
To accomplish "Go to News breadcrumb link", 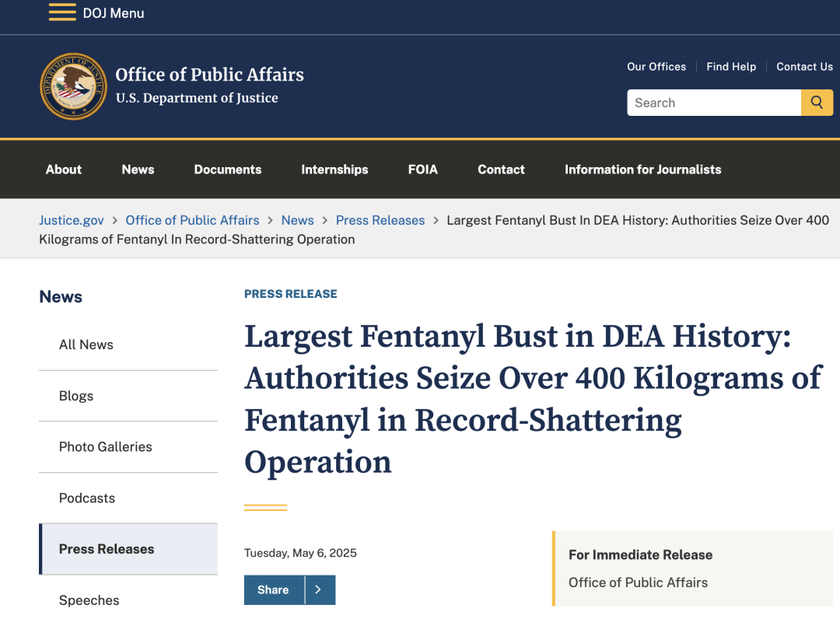I will pyautogui.click(x=297, y=220).
